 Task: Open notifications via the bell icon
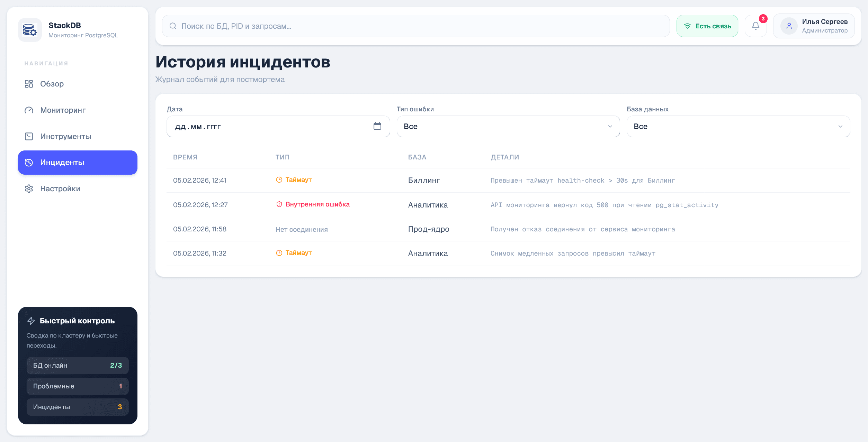click(755, 26)
